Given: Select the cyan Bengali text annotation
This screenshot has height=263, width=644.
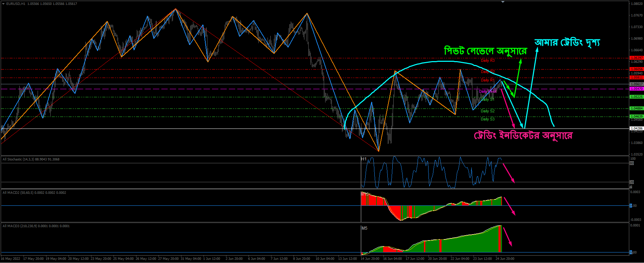Looking at the screenshot, I should 567,42.
